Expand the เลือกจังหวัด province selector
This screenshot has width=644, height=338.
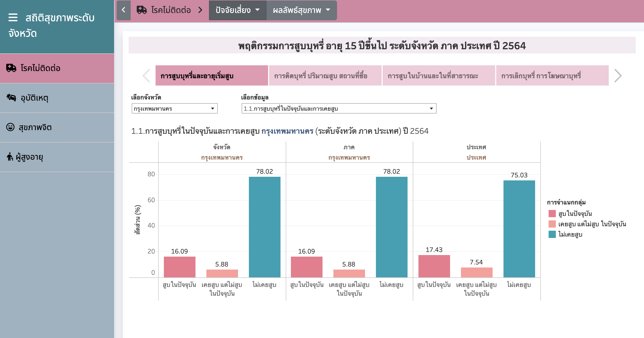[x=174, y=108]
